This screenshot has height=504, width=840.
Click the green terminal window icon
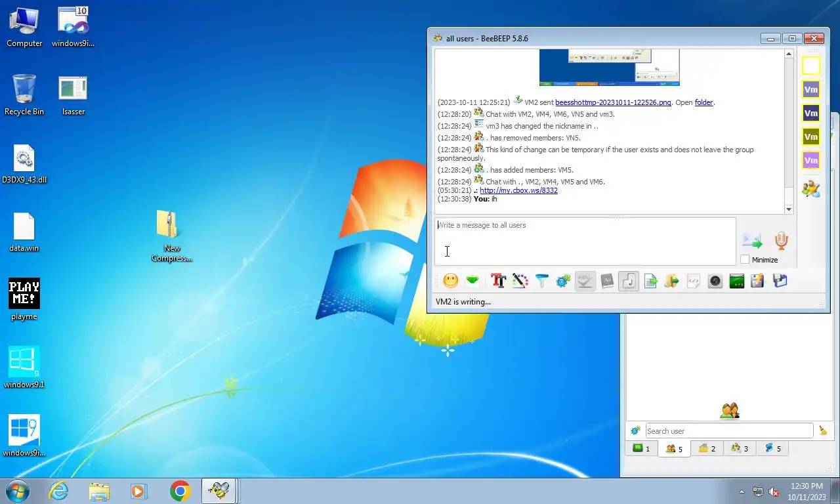click(x=736, y=281)
